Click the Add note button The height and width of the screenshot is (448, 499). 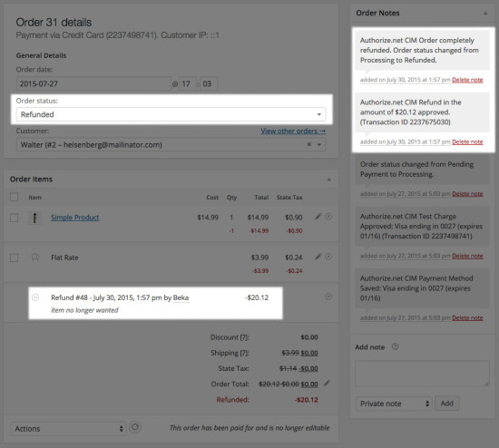point(446,404)
